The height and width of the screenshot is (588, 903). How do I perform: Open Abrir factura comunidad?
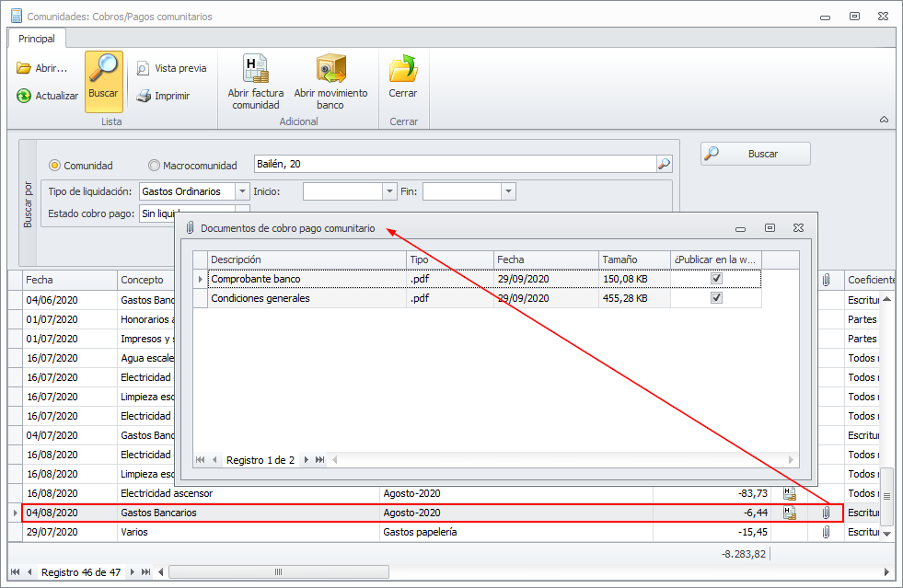coord(255,71)
